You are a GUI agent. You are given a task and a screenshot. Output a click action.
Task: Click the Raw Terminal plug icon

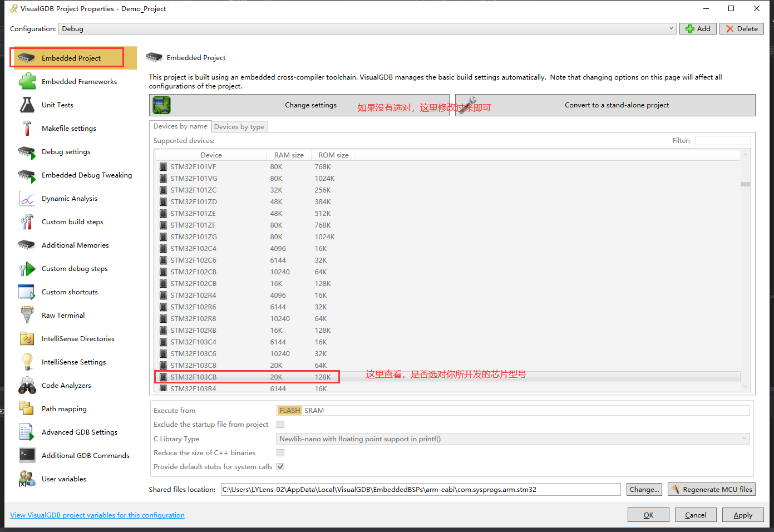click(x=27, y=315)
